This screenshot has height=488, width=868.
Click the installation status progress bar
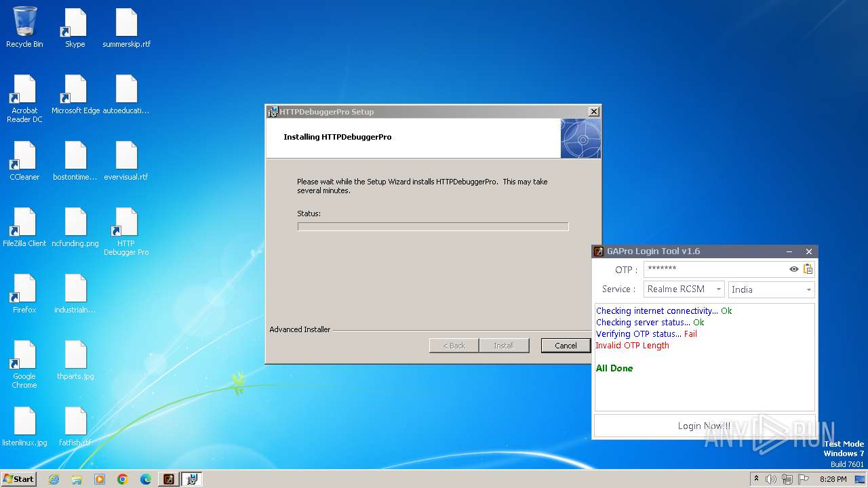(433, 226)
